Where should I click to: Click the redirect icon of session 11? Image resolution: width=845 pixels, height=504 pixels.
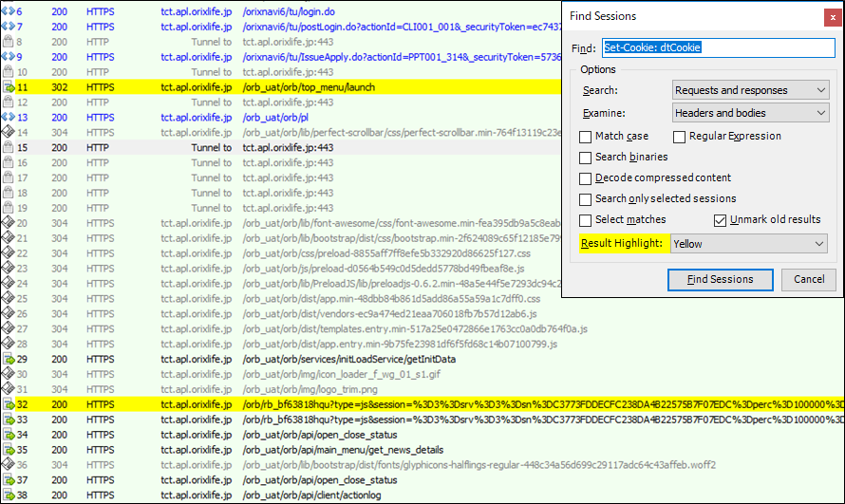9,87
